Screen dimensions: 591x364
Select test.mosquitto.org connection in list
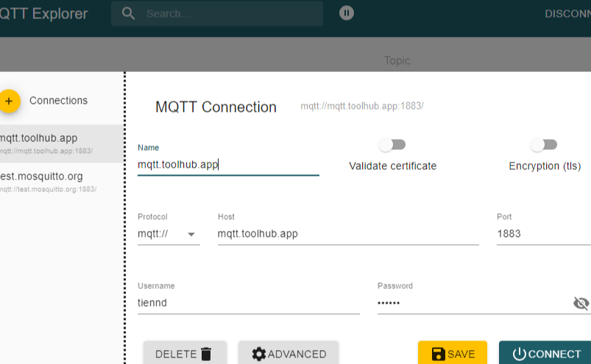[x=61, y=182]
